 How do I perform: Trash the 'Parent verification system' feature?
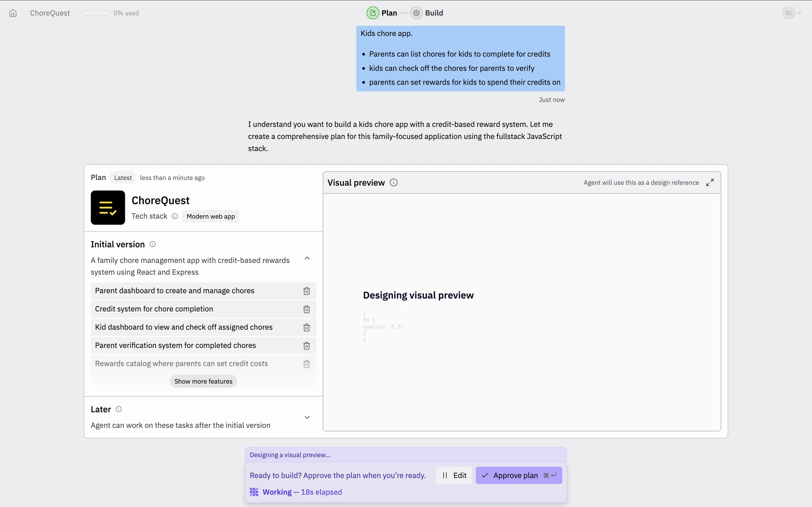tap(306, 346)
